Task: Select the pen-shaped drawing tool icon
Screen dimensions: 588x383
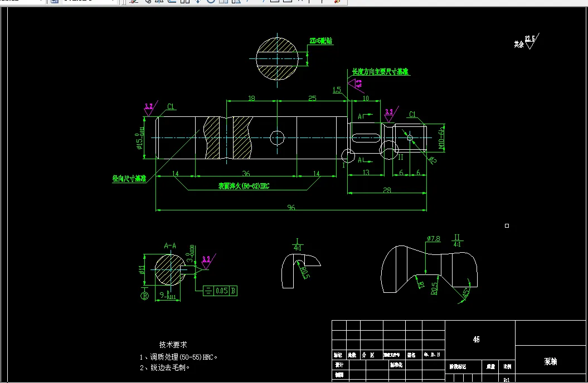Action: [132, 2]
